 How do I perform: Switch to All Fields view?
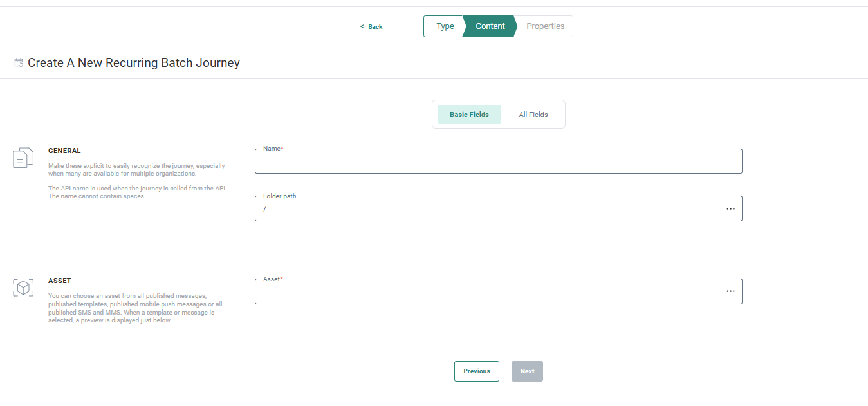pyautogui.click(x=533, y=115)
